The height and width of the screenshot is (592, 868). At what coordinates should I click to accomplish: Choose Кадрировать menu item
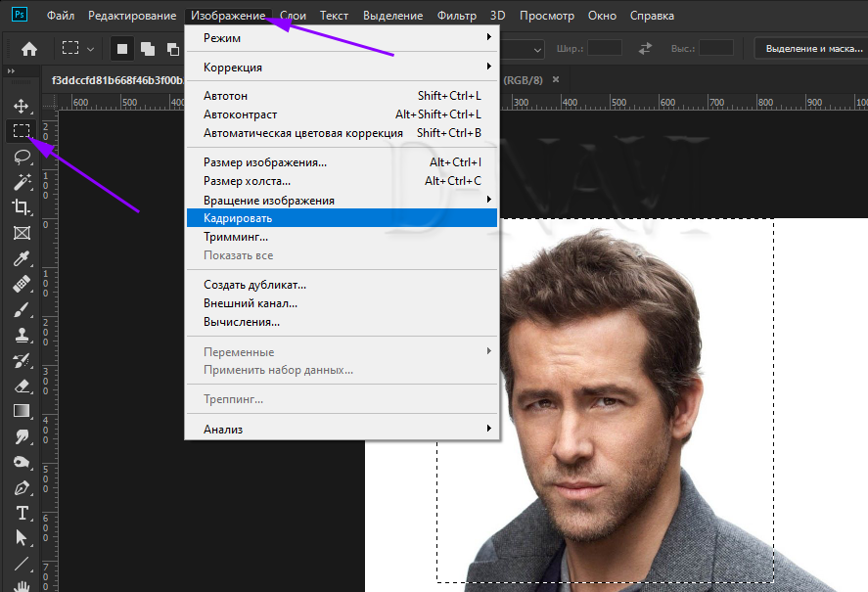point(343,217)
